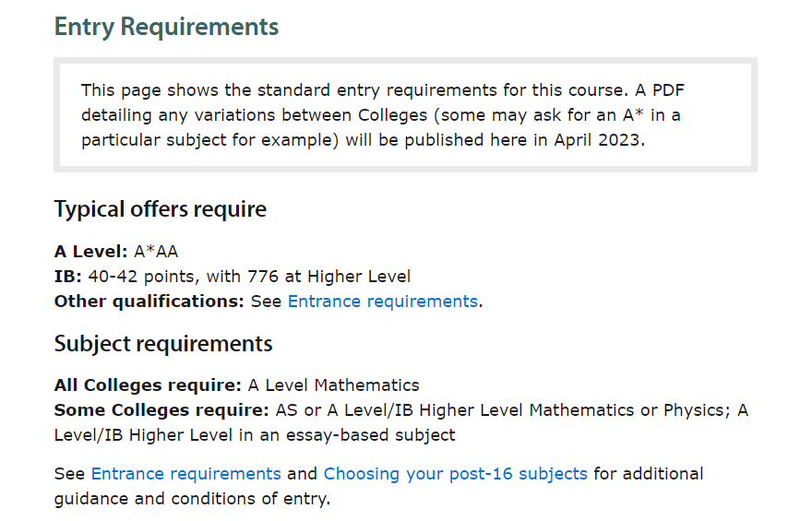Click the guidance and conditions of entry text
The image size is (812, 521).
(x=192, y=499)
